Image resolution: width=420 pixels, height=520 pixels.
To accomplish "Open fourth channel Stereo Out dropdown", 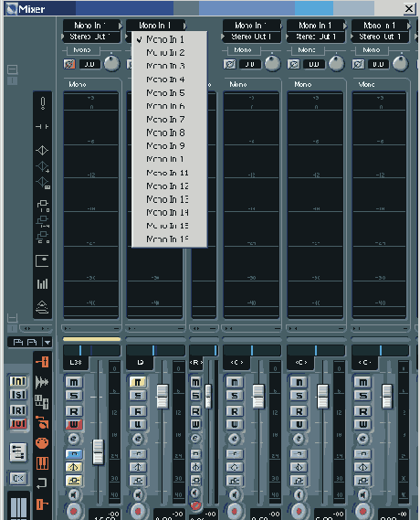I will coord(251,37).
